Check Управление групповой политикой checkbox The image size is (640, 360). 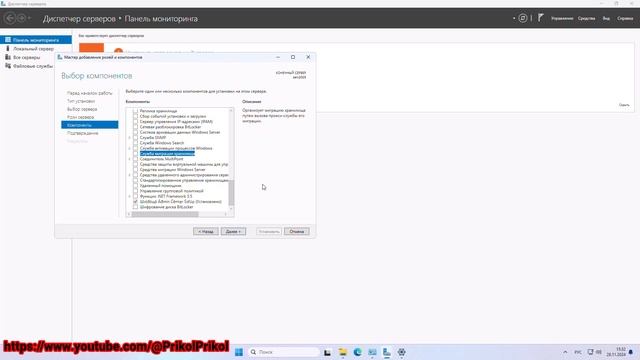[x=135, y=191]
